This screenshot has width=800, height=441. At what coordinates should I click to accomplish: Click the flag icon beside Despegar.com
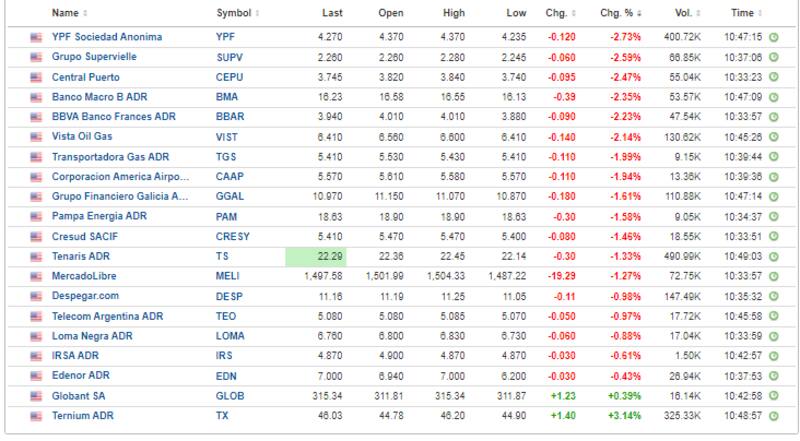pos(36,297)
